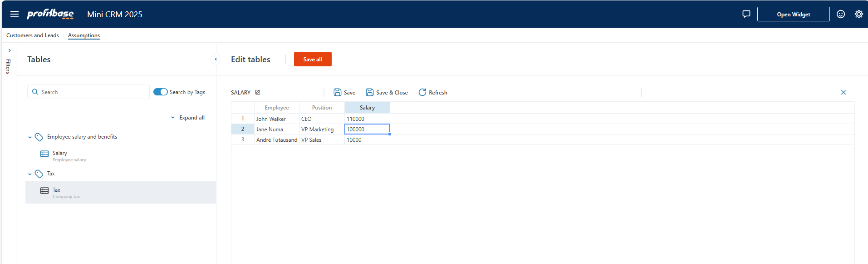Click the Tax group tag icon

[39, 174]
